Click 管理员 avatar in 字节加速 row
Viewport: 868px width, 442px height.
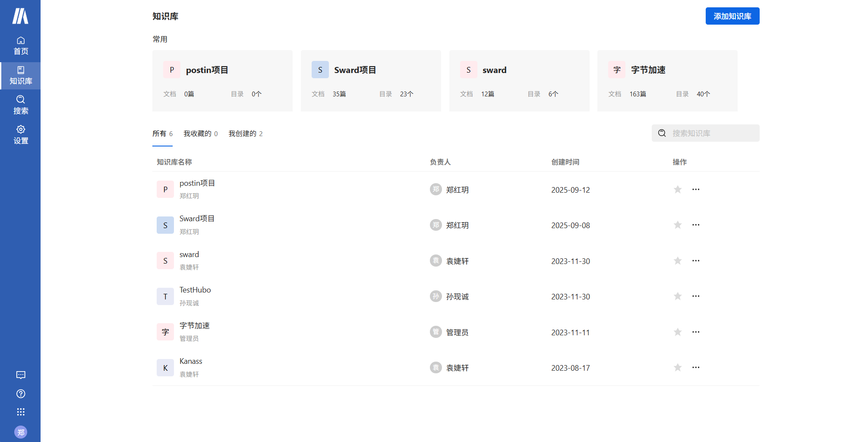pos(436,332)
